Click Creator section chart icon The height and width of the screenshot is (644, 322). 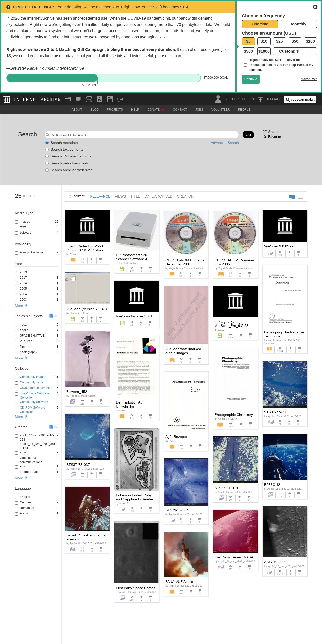(x=51, y=427)
